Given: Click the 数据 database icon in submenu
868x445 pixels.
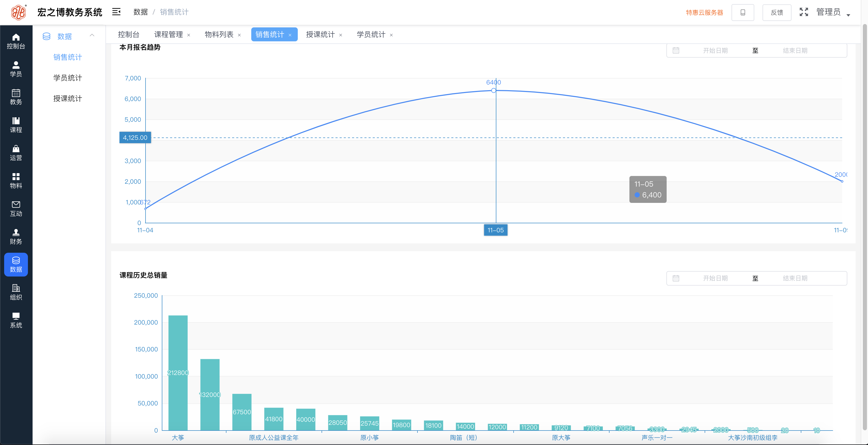Looking at the screenshot, I should (x=47, y=36).
